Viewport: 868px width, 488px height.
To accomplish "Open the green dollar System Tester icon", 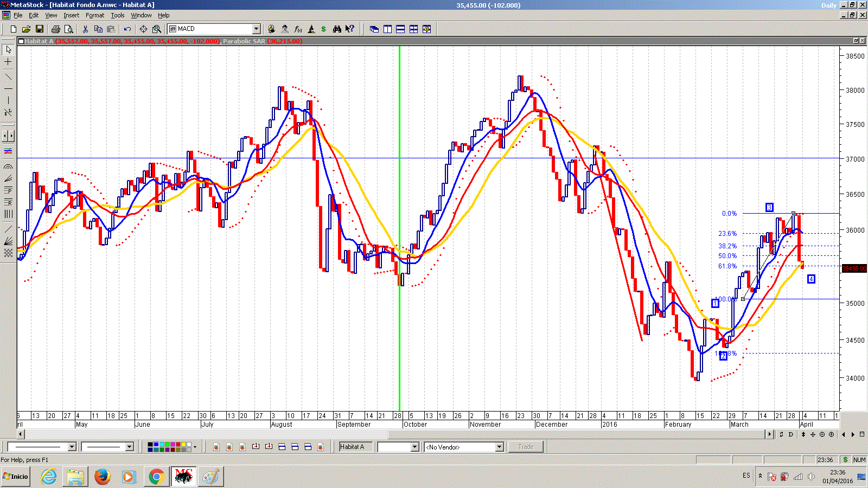I will (324, 29).
